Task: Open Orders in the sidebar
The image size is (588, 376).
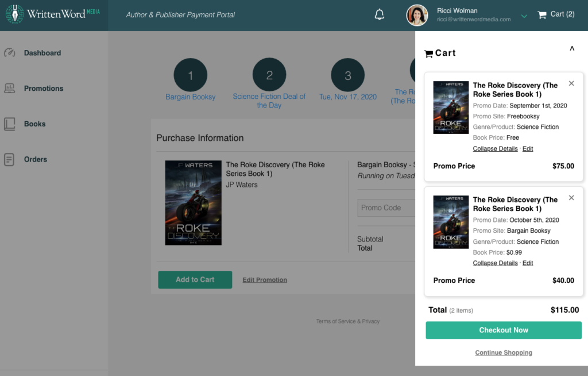Action: (x=36, y=159)
